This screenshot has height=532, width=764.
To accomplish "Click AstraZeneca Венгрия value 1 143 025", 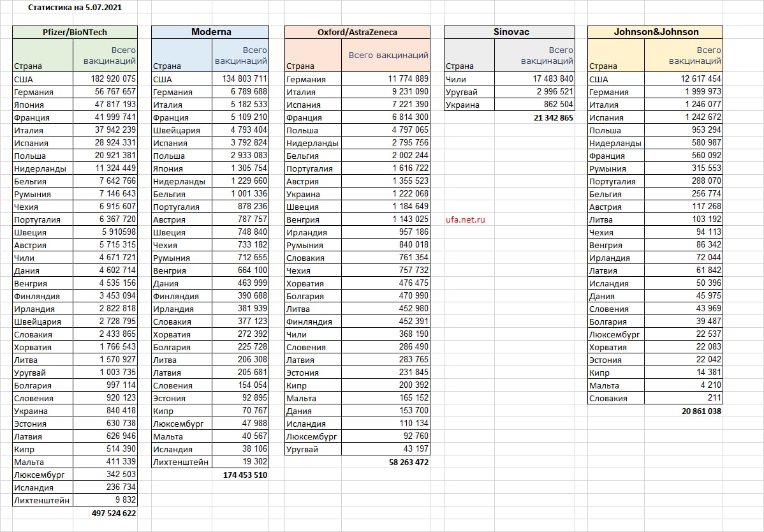I will [386, 219].
